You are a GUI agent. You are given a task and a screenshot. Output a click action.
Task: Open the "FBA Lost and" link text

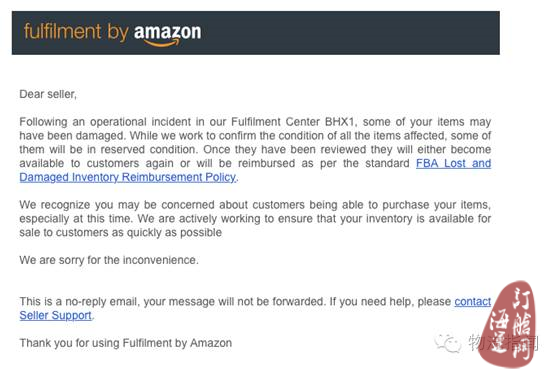[453, 163]
